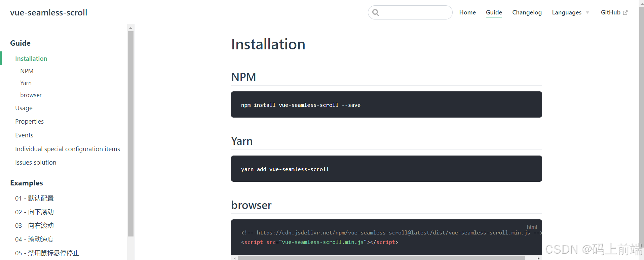Click the code block horizontal scrollbar

click(381, 258)
